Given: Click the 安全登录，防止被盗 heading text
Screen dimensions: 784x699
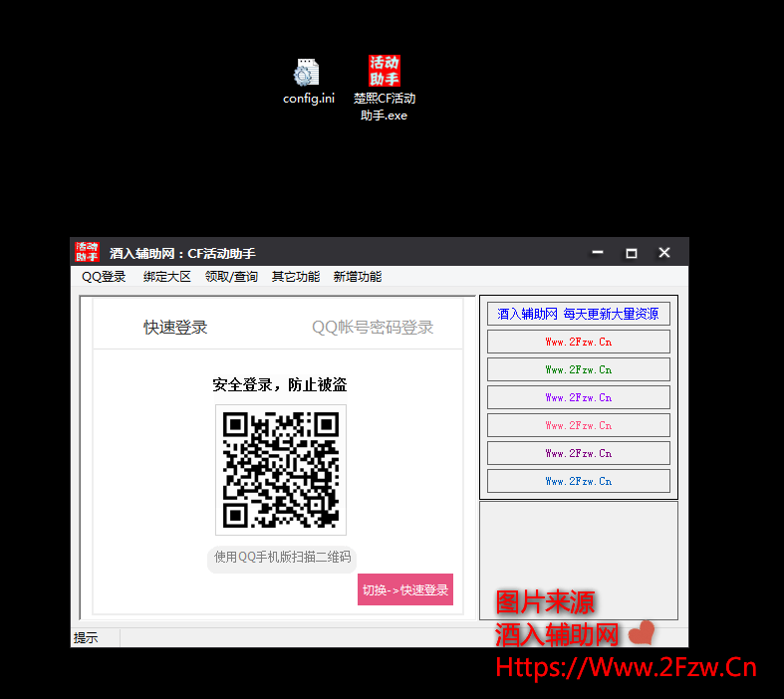Looking at the screenshot, I should (x=280, y=384).
